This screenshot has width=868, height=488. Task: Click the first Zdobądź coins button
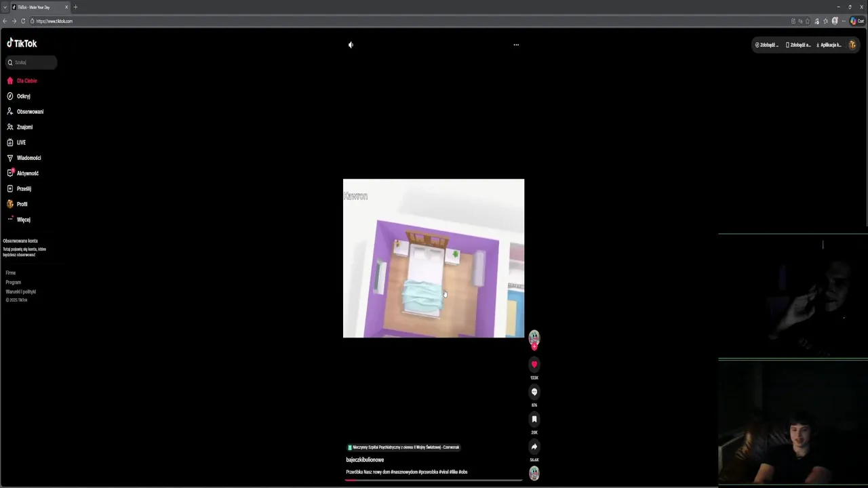767,45
